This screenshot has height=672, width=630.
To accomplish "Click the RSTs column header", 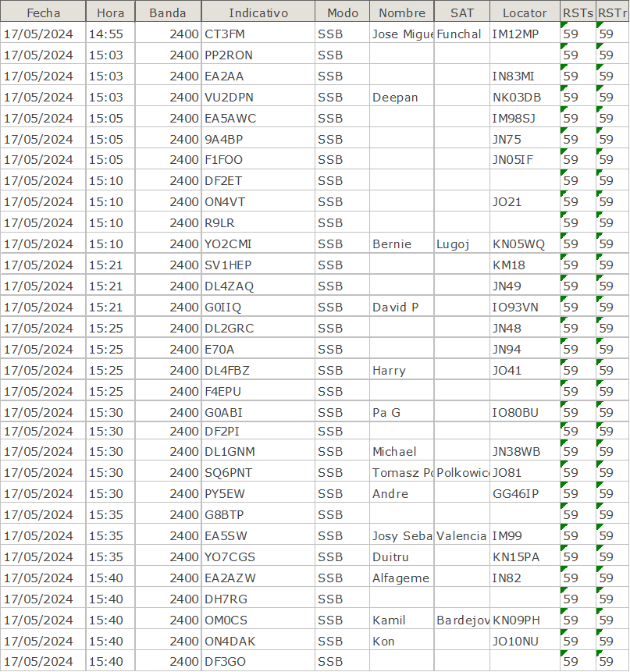I will pyautogui.click(x=578, y=12).
